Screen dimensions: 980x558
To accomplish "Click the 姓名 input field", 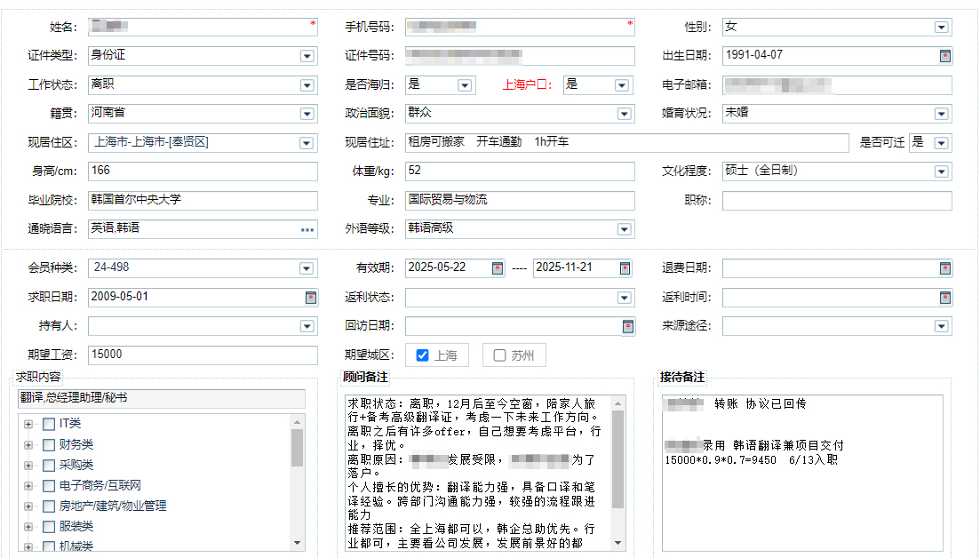I will pyautogui.click(x=203, y=27).
